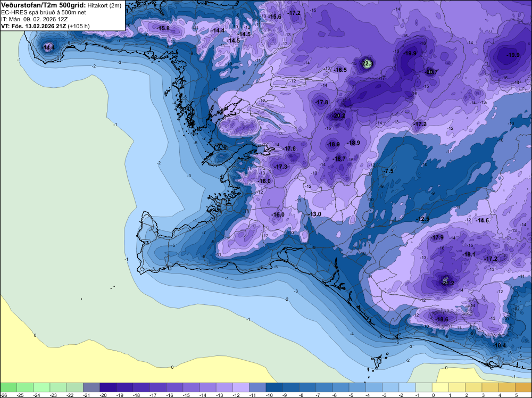The image size is (532, 398).
Task: Click the -18.1 temperature label
Action: point(469,254)
